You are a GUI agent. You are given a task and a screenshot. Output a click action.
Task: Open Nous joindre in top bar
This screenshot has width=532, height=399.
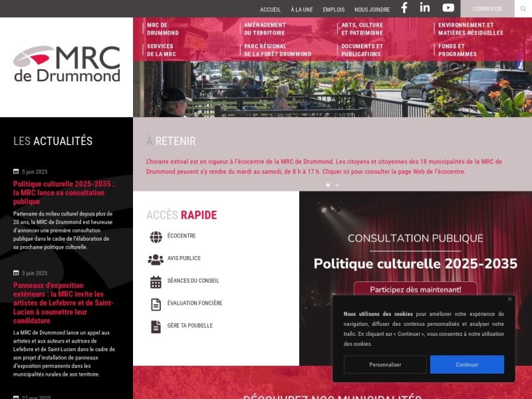(x=372, y=9)
